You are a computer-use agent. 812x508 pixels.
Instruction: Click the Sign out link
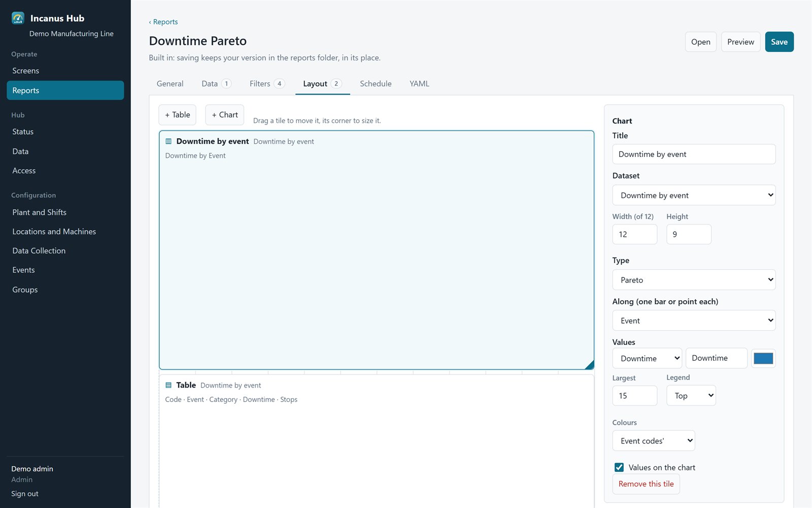pyautogui.click(x=25, y=494)
